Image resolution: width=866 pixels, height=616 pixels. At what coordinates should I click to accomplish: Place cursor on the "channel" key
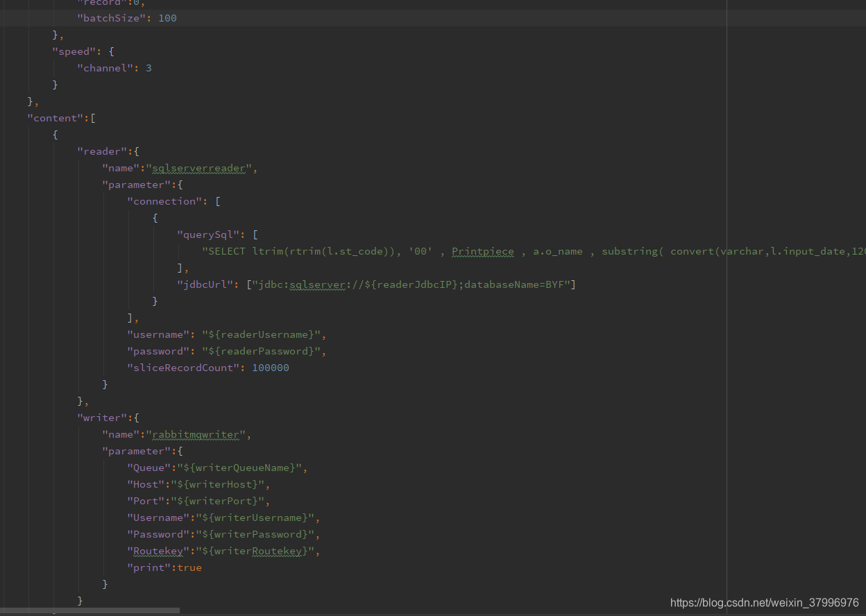click(105, 68)
